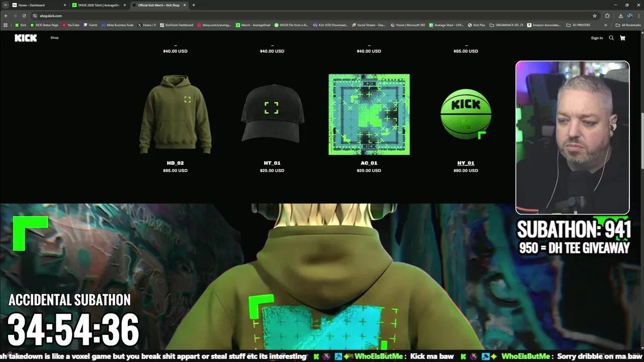Viewport: 644px width, 362px height.
Task: Open the M3U8 File from a Kick bookmark
Action: (291, 25)
